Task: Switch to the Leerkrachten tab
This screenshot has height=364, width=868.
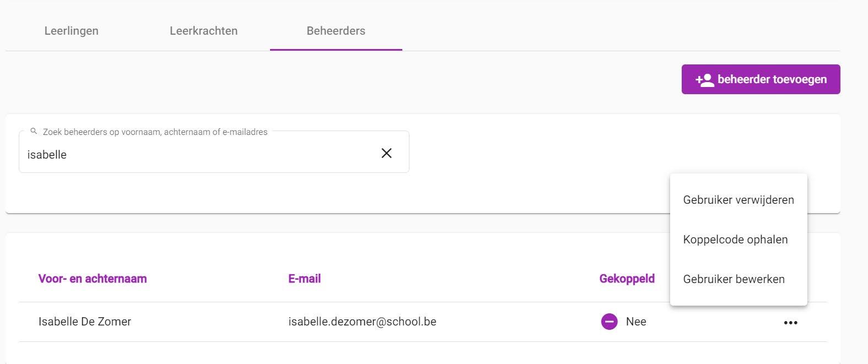Action: click(x=204, y=31)
